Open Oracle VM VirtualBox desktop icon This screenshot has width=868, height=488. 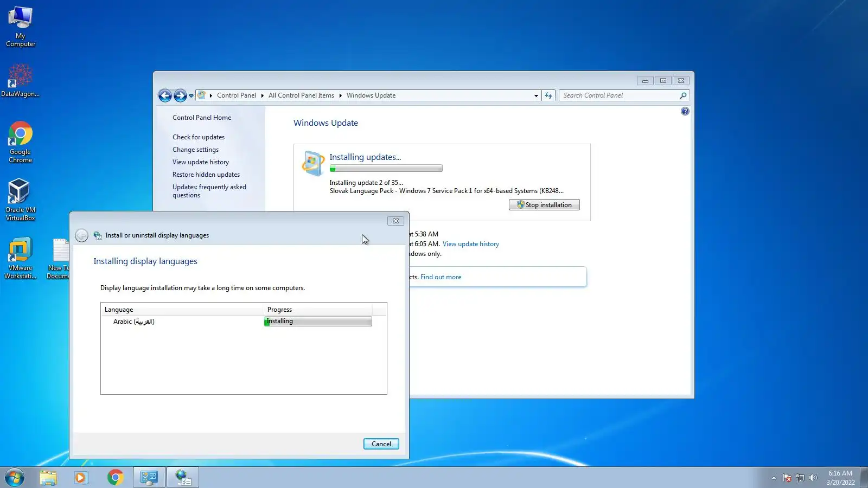tap(21, 200)
